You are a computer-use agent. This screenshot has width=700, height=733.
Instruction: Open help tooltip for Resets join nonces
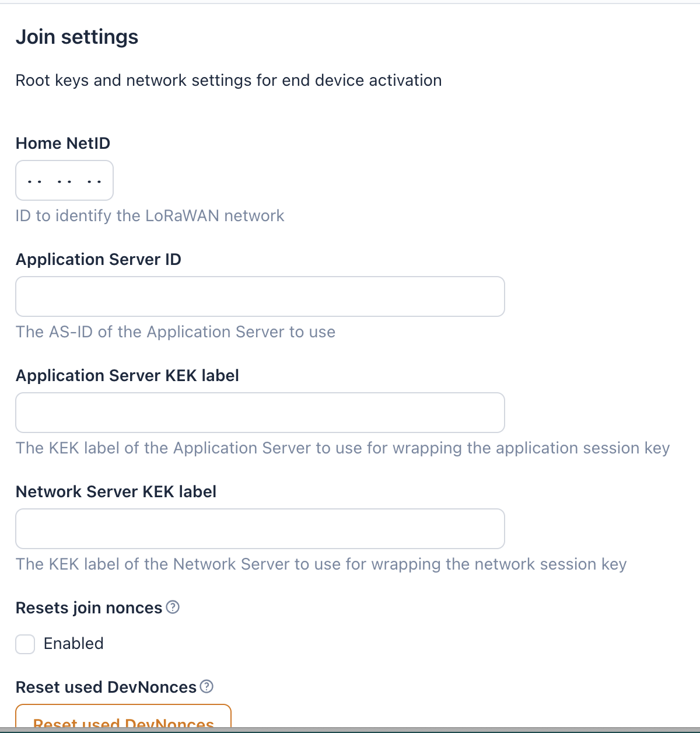(173, 608)
